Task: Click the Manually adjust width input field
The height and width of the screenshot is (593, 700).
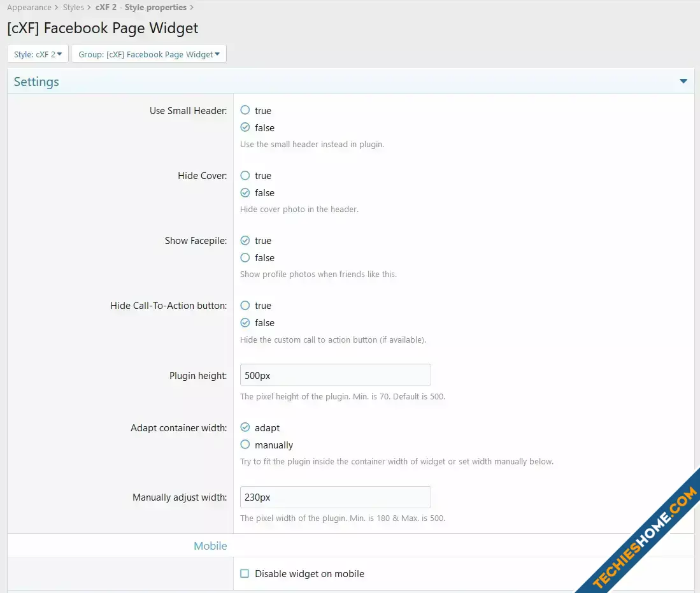Action: [335, 497]
